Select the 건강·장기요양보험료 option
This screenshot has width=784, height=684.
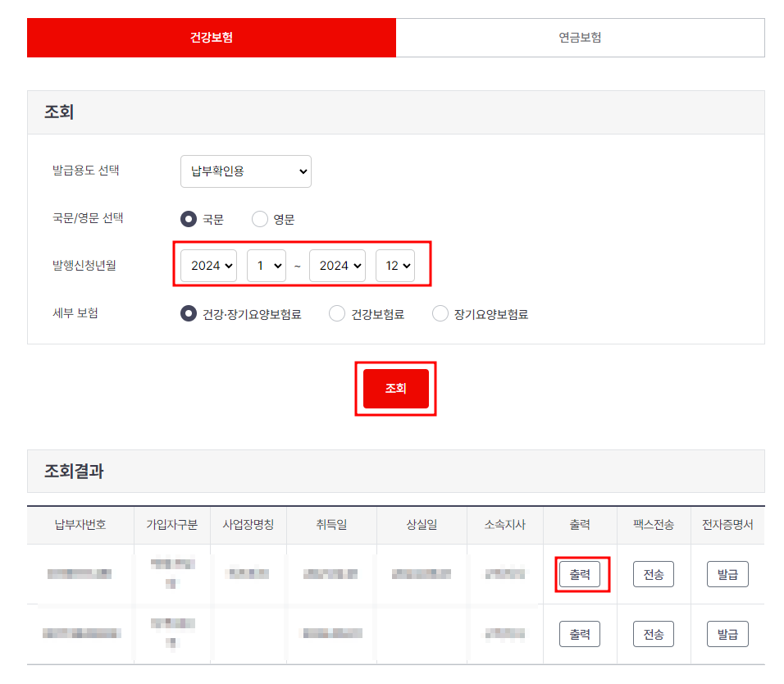[x=188, y=312]
